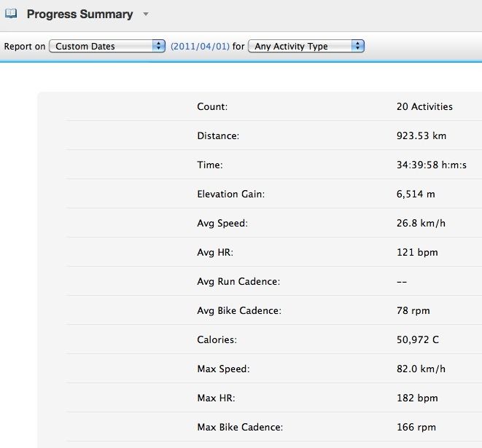This screenshot has height=448, width=482.
Task: Click the 'Elevation Gain:' label
Action: point(230,194)
